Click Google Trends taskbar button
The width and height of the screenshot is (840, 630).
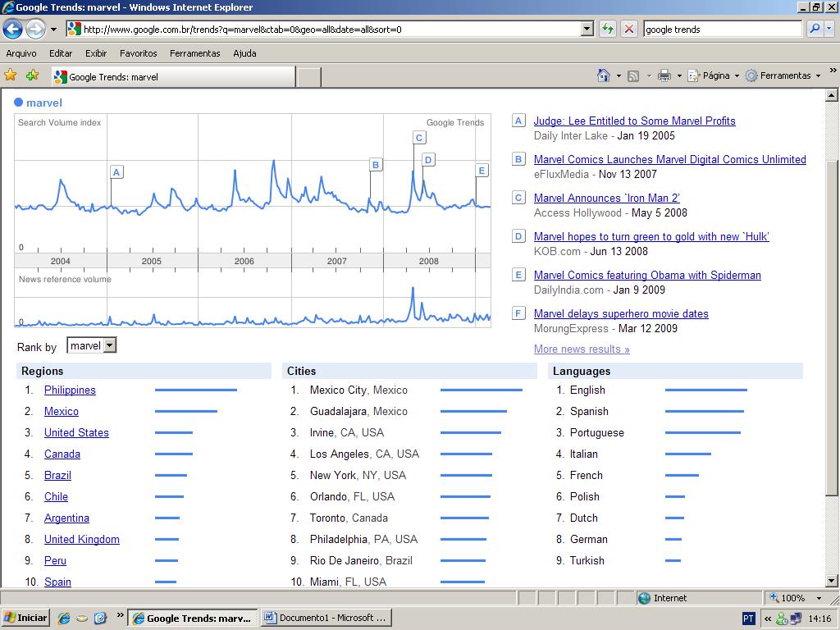193,618
